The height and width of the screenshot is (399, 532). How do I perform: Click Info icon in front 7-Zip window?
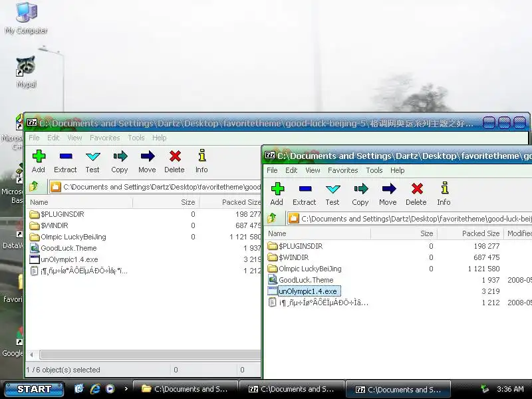click(445, 188)
